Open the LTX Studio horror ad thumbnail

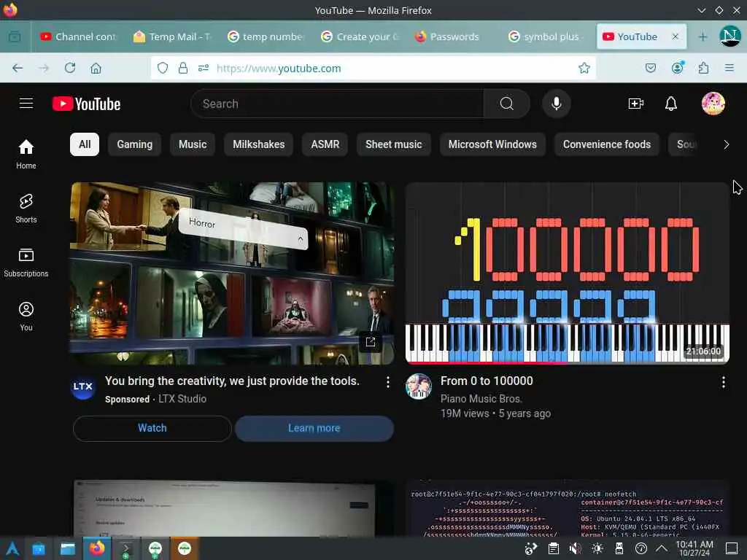pyautogui.click(x=232, y=273)
